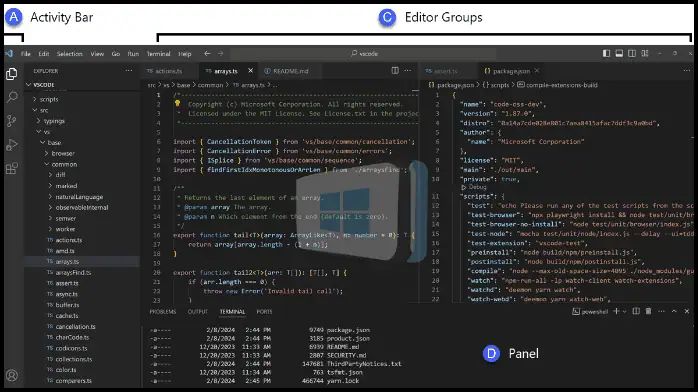Close the terminal panel

click(x=687, y=311)
